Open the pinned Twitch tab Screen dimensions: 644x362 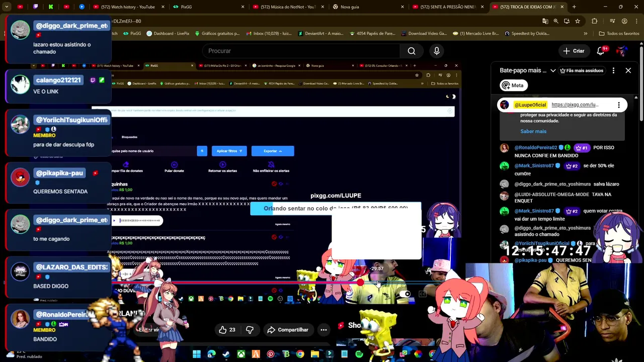pyautogui.click(x=36, y=7)
